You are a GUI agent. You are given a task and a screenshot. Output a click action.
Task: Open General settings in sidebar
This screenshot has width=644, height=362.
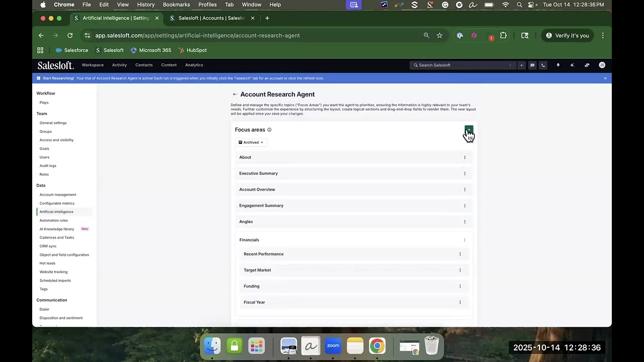pos(53,123)
